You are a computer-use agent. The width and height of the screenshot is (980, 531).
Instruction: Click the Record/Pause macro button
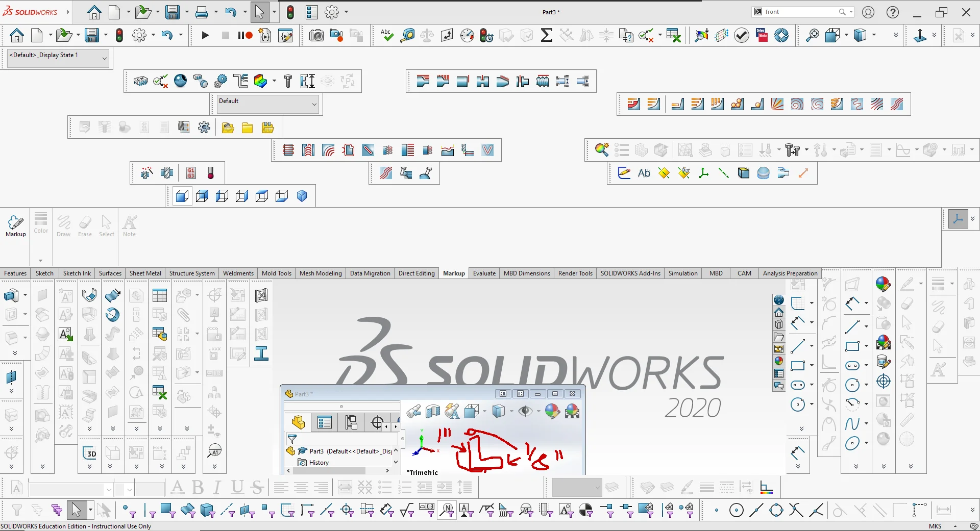point(245,35)
